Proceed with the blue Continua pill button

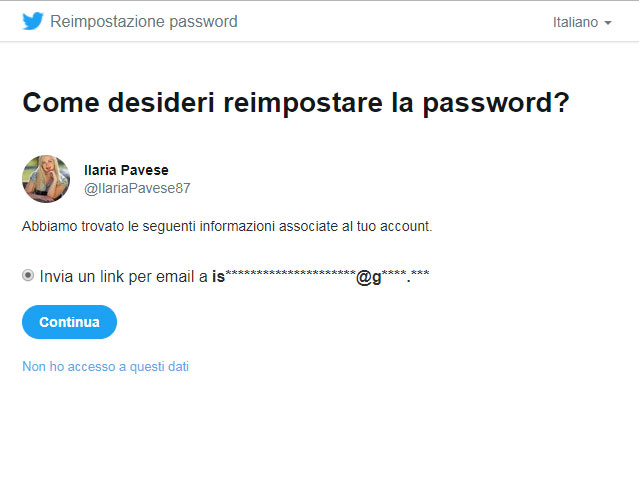click(69, 322)
